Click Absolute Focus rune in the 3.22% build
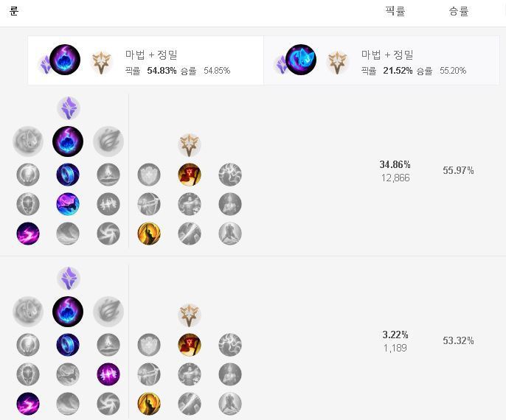Viewport: 506px width, 420px height. point(108,374)
